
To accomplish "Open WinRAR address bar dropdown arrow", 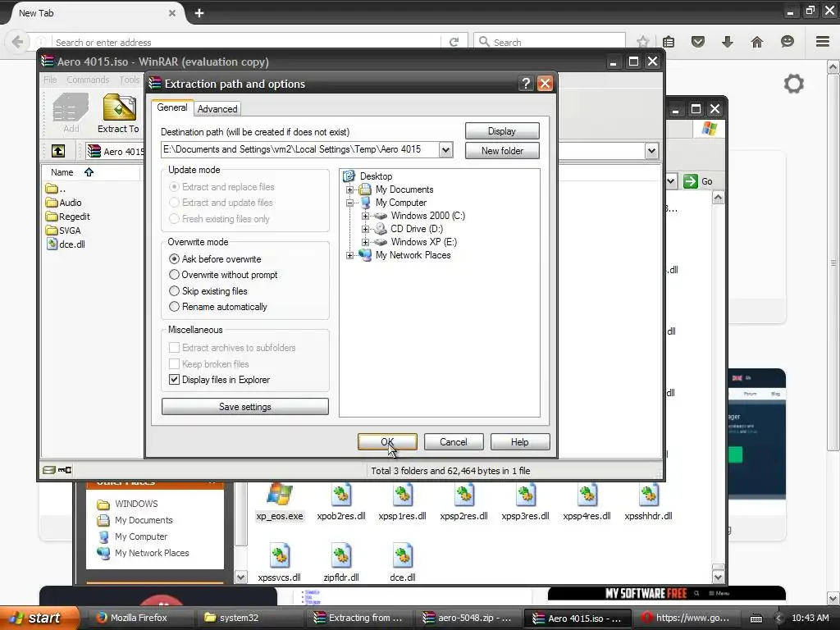I will point(651,151).
